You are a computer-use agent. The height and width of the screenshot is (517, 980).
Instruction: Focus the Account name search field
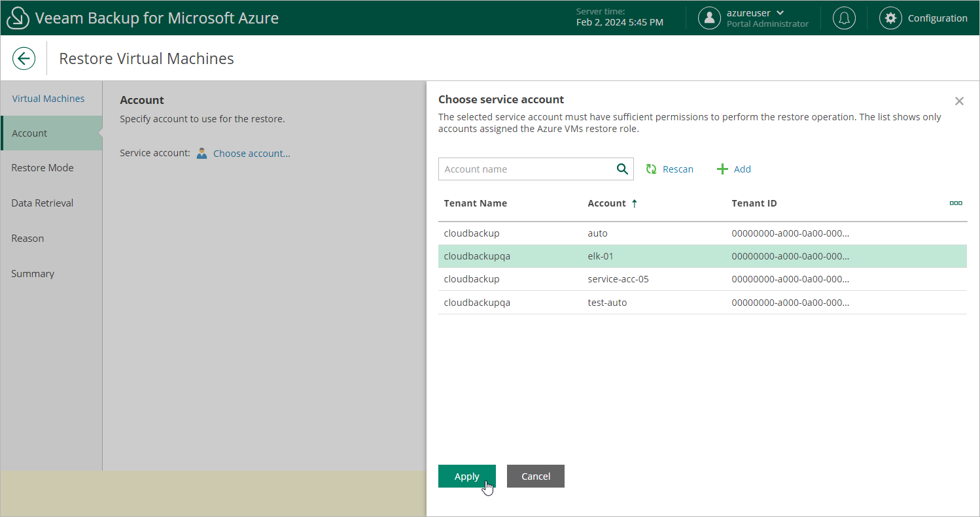pos(527,169)
